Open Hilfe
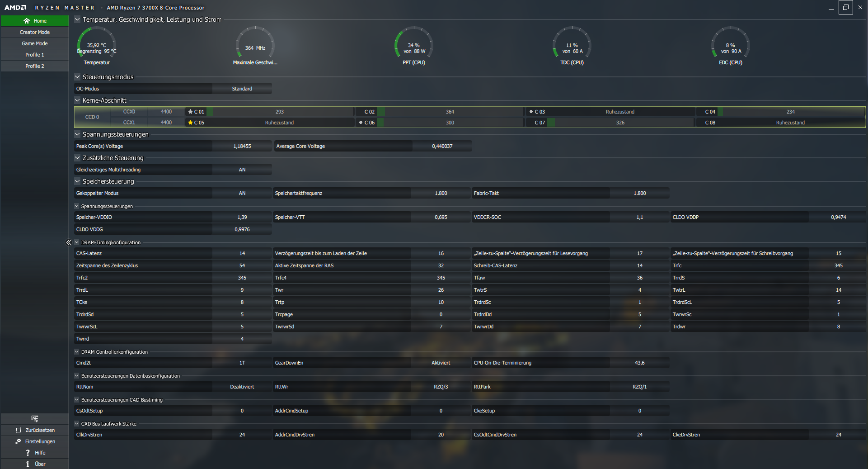 tap(35, 453)
